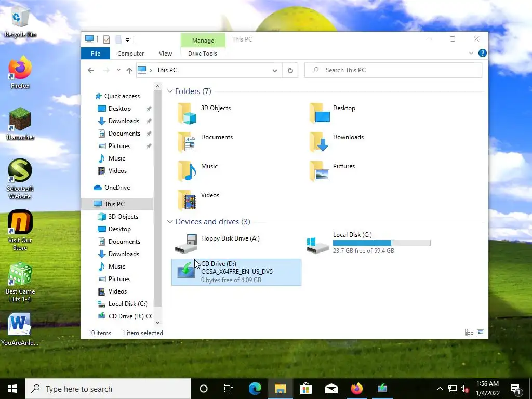Collapse the Folders (7) group
The width and height of the screenshot is (532, 399).
(170, 91)
